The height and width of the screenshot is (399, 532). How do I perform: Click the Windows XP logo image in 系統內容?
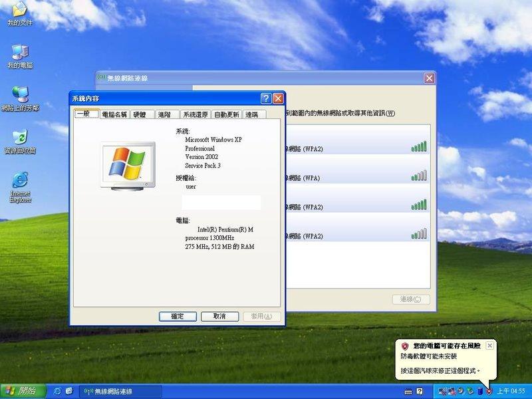(x=128, y=166)
